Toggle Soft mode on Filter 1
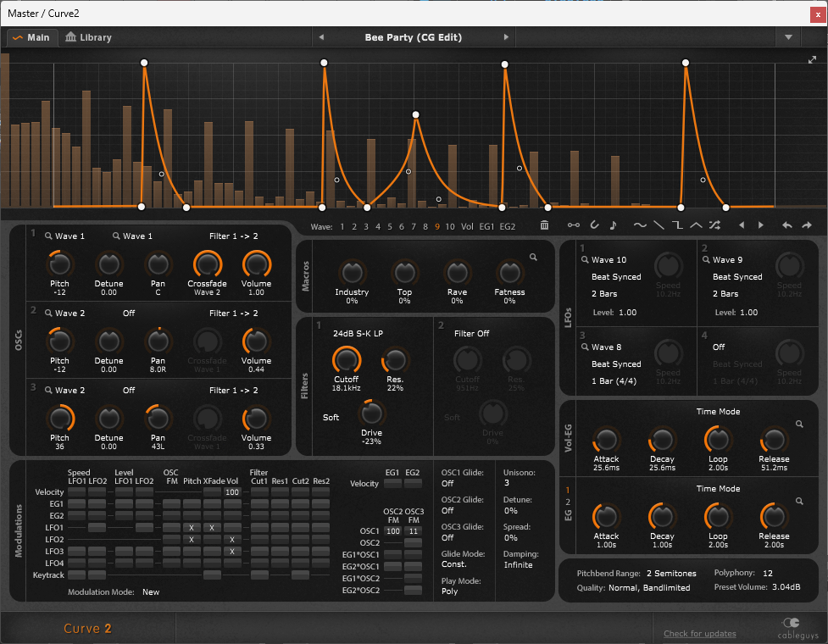828x644 pixels. tap(331, 418)
